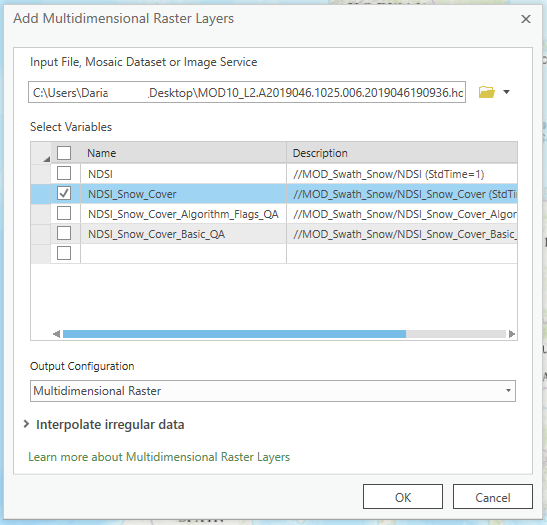Image resolution: width=547 pixels, height=525 pixels.
Task: Select the NDSI row name
Action: (x=183, y=174)
